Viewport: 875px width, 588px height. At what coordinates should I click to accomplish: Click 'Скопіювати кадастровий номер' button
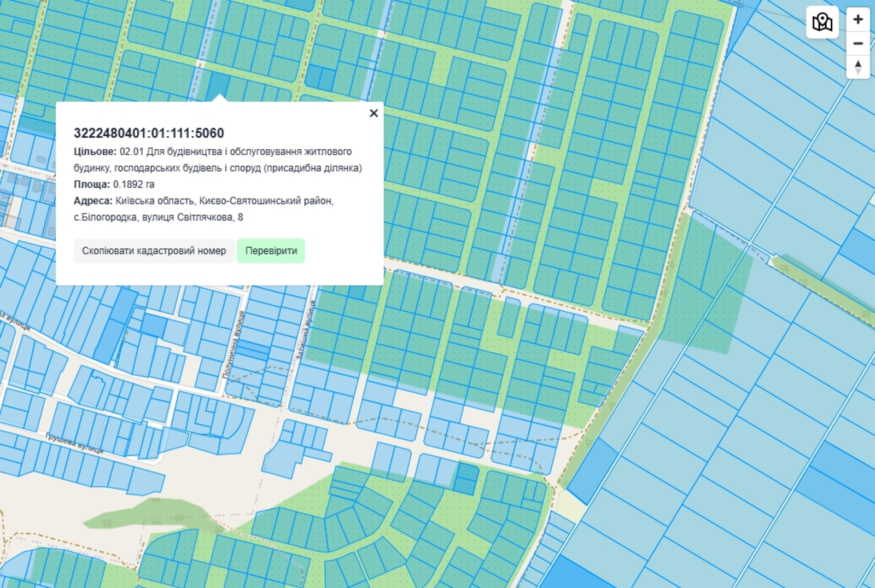(x=154, y=251)
